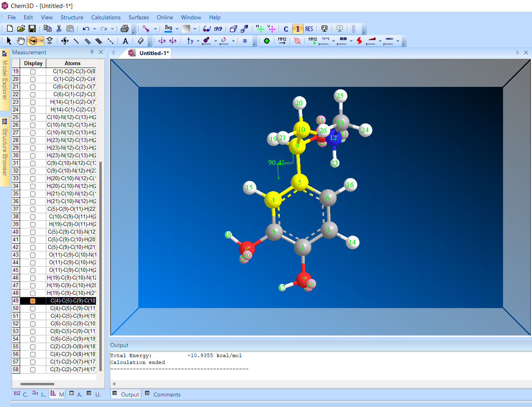This screenshot has width=532, height=407.
Task: Open the display mode dropdown arrow
Action: pyautogui.click(x=155, y=29)
